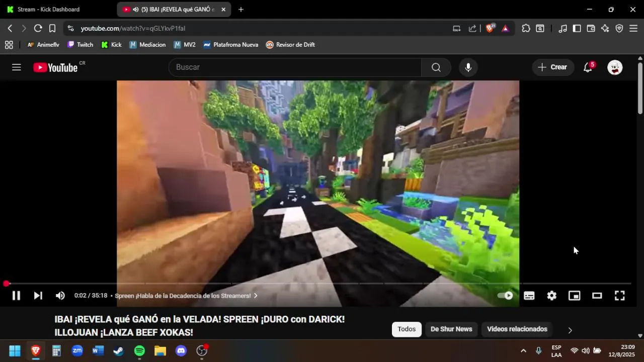The image size is (644, 362).
Task: Go to YouTube home via the logo
Action: 55,67
